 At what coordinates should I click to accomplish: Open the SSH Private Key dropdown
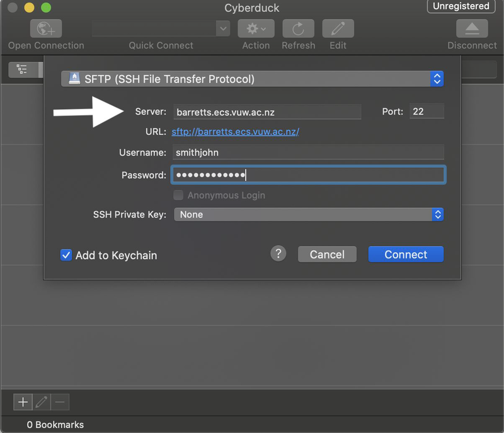pyautogui.click(x=309, y=214)
